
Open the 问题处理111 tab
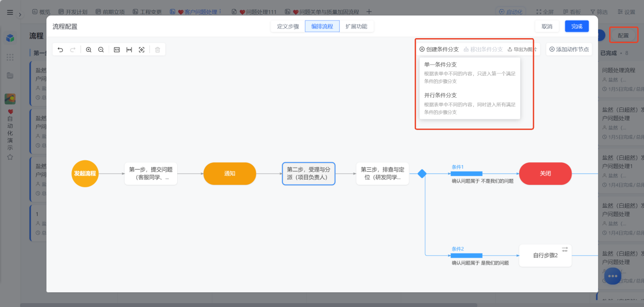[254, 12]
